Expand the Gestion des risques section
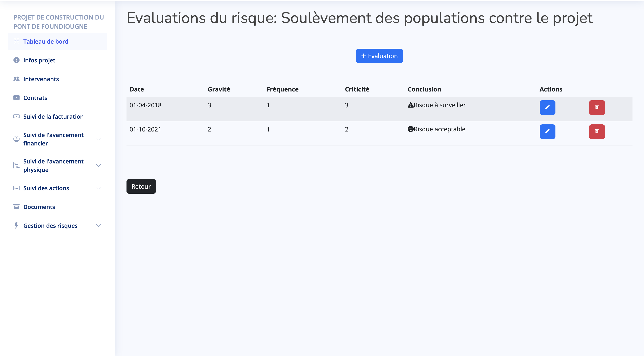The width and height of the screenshot is (644, 356). point(98,225)
